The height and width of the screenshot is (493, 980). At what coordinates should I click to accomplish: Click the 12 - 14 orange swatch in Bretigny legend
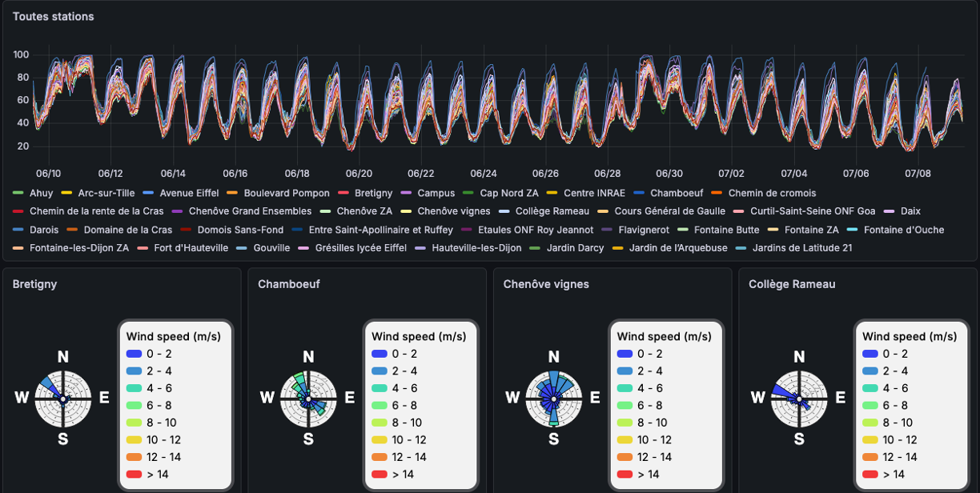point(134,457)
